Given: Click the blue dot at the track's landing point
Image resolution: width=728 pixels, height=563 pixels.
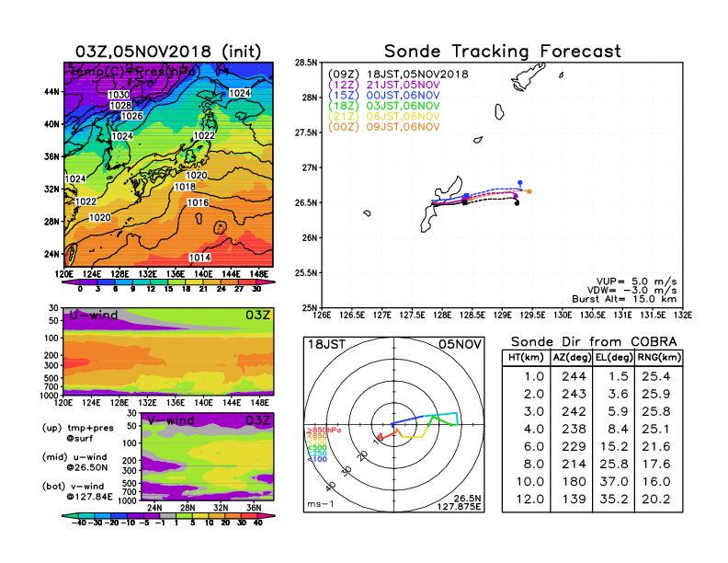Looking at the screenshot, I should (x=520, y=183).
